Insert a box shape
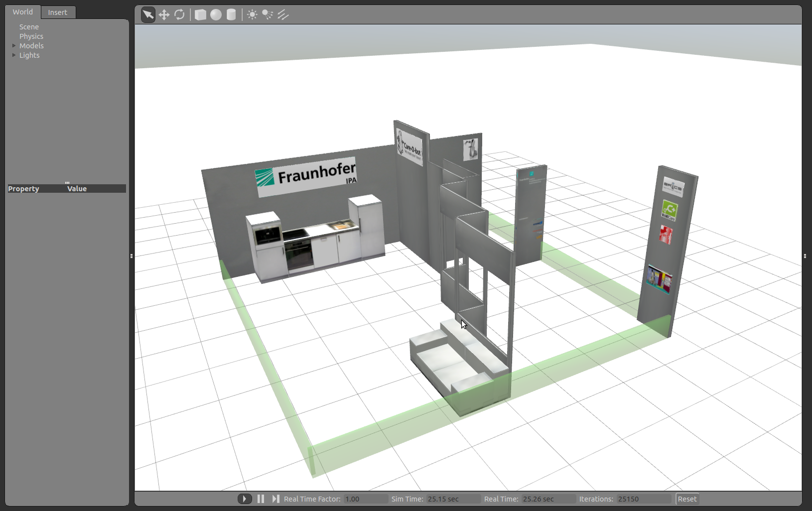The image size is (812, 511). coord(200,15)
